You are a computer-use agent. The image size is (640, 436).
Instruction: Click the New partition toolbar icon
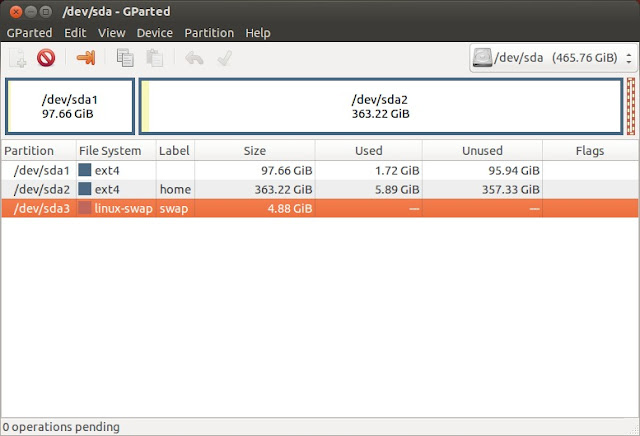pos(18,58)
